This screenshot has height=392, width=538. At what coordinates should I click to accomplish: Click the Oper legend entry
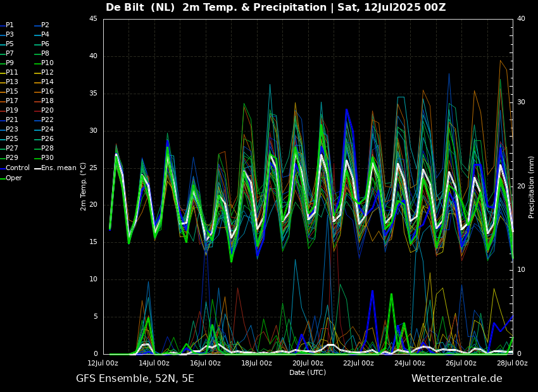(13, 178)
